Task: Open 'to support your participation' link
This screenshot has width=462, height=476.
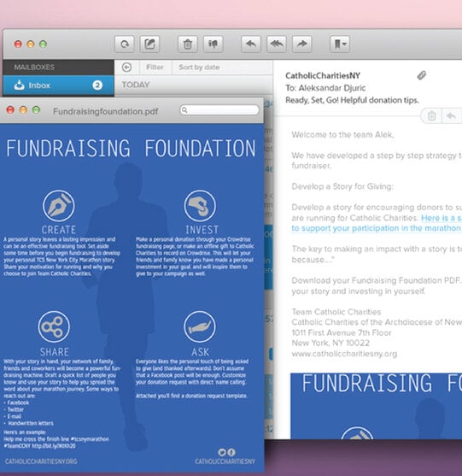Action: pyautogui.click(x=376, y=228)
